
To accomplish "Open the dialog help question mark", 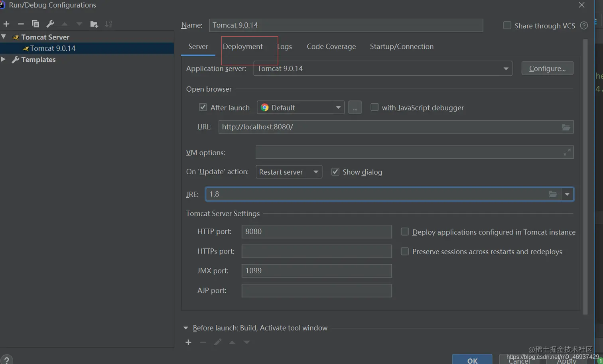I will point(6,360).
